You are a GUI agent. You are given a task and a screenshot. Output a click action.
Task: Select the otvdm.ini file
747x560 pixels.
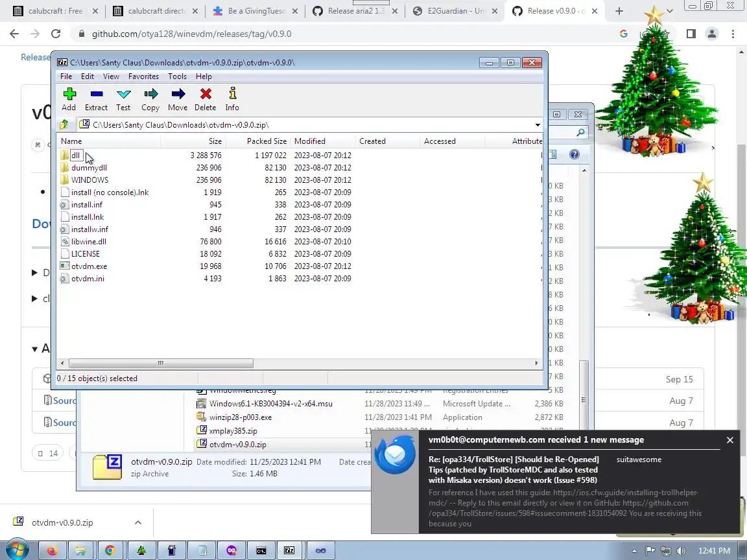pyautogui.click(x=88, y=279)
